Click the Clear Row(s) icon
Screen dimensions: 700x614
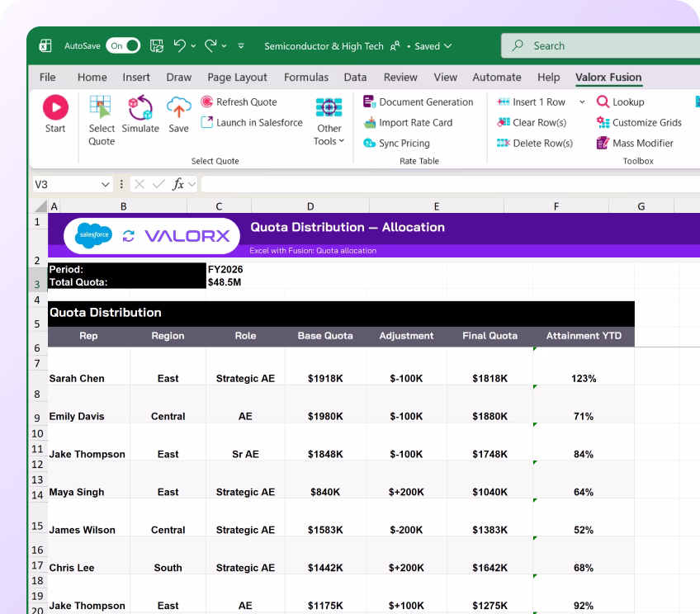(504, 122)
